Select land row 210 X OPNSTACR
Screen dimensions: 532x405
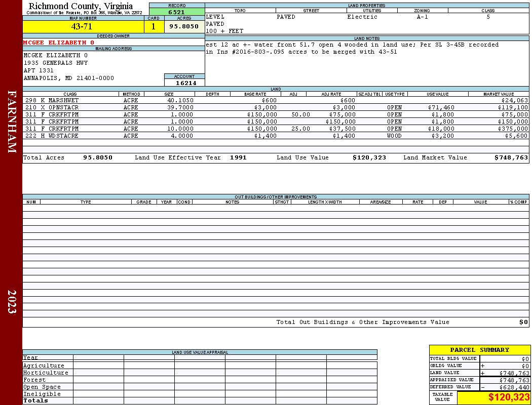click(x=276, y=107)
